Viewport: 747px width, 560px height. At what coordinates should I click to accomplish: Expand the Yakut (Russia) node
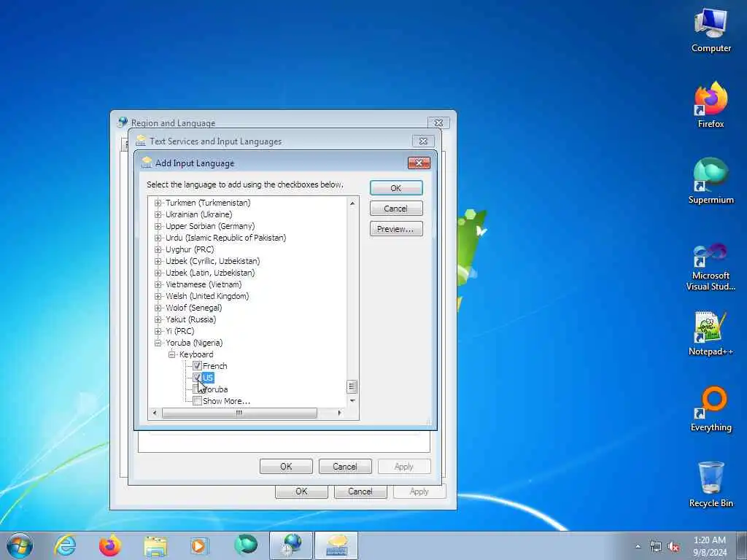158,319
